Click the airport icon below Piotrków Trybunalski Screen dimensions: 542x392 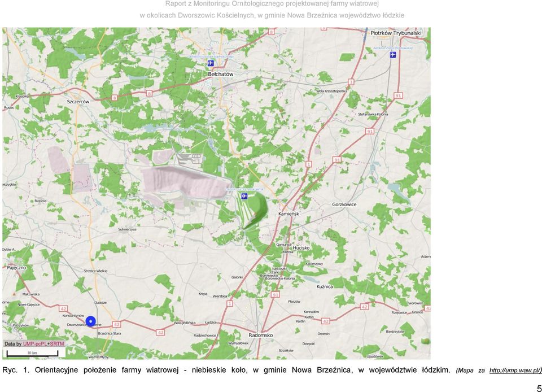[x=393, y=55]
